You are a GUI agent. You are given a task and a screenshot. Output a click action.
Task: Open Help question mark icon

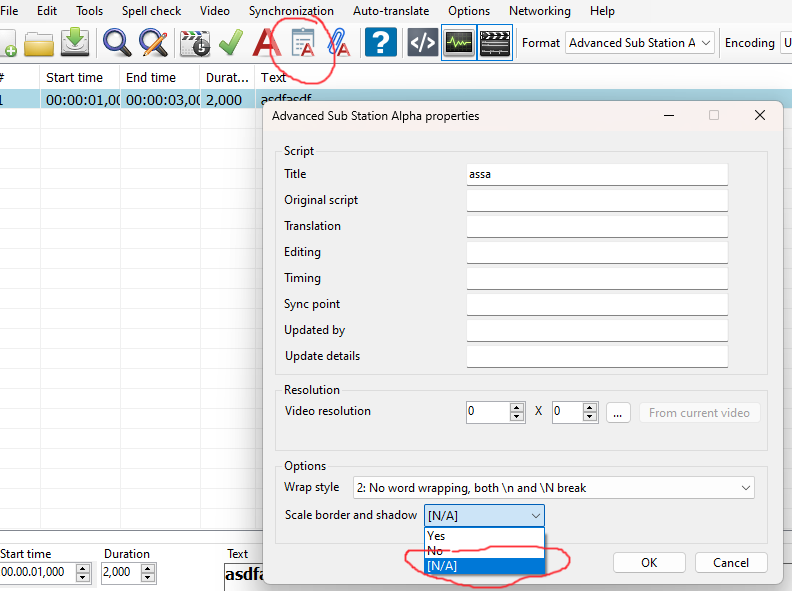click(x=380, y=43)
